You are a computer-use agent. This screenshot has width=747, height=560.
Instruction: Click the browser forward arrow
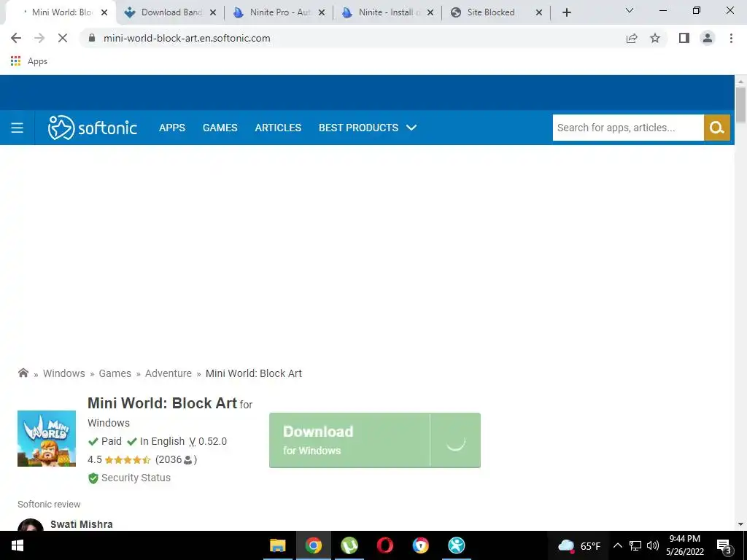click(39, 38)
